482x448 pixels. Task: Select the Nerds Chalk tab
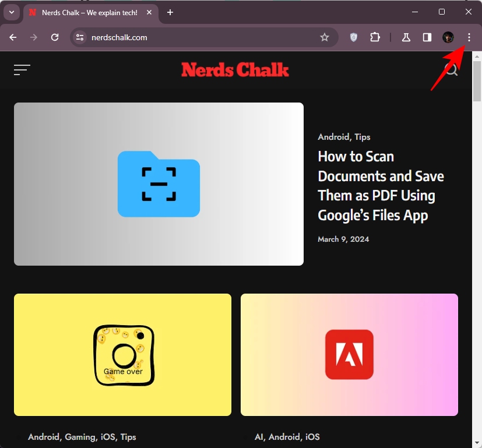click(87, 12)
